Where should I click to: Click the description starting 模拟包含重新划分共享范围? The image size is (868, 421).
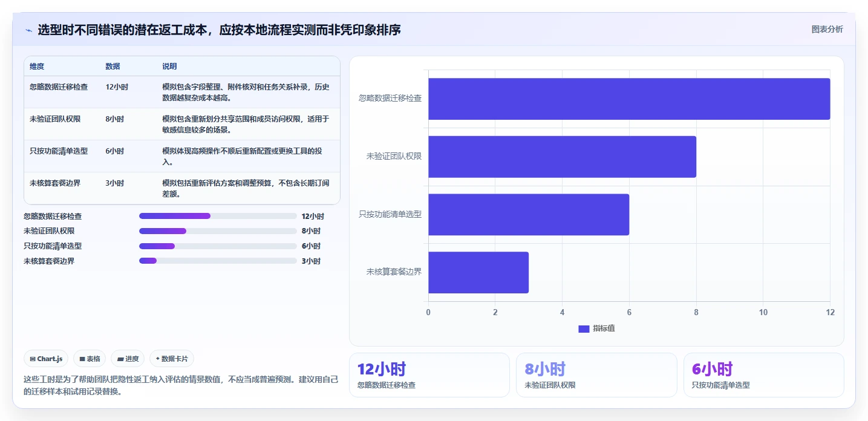tap(246, 125)
